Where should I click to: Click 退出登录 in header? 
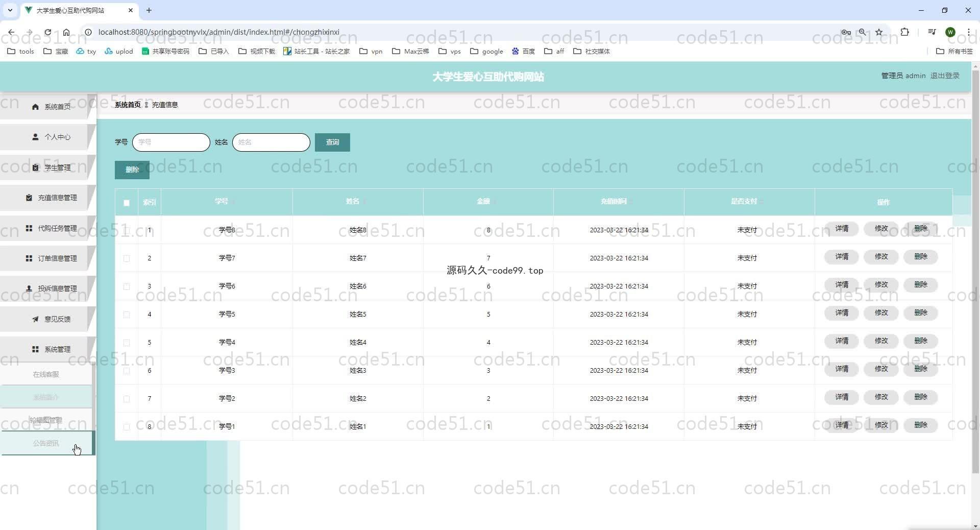(x=945, y=76)
